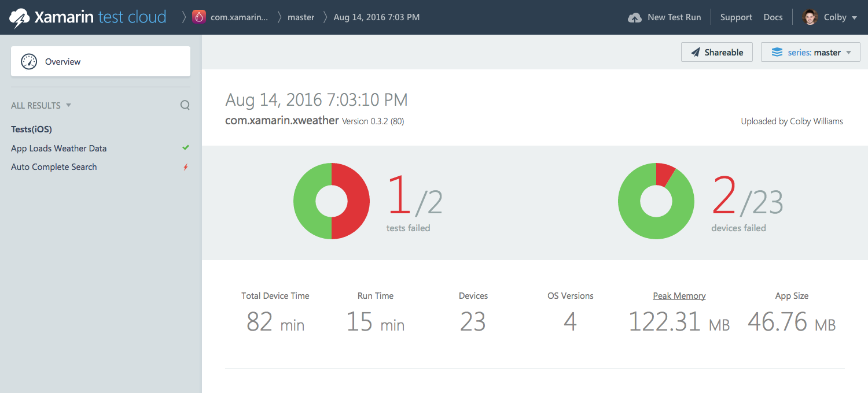Image resolution: width=868 pixels, height=393 pixels.
Task: Select the Overview sidebar item
Action: pyautogui.click(x=101, y=61)
